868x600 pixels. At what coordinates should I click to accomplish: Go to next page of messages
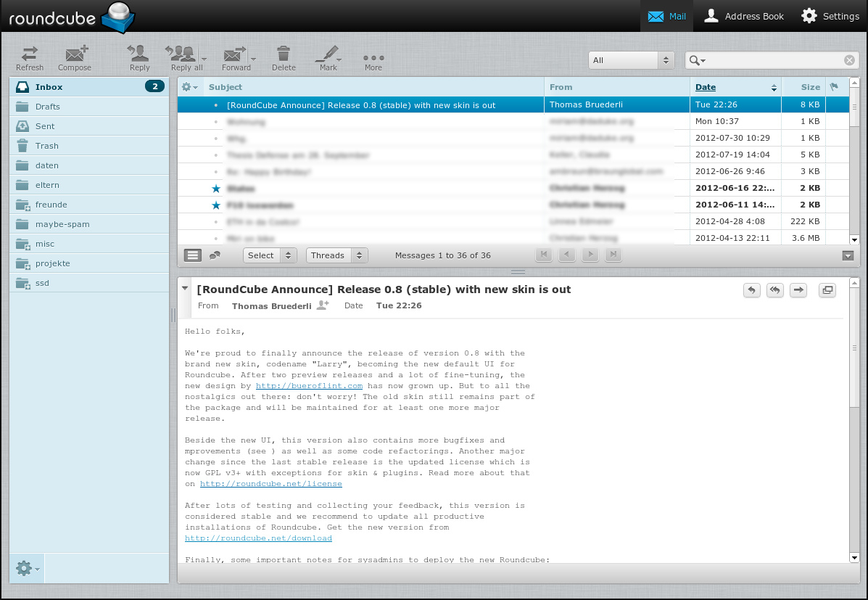coord(590,255)
